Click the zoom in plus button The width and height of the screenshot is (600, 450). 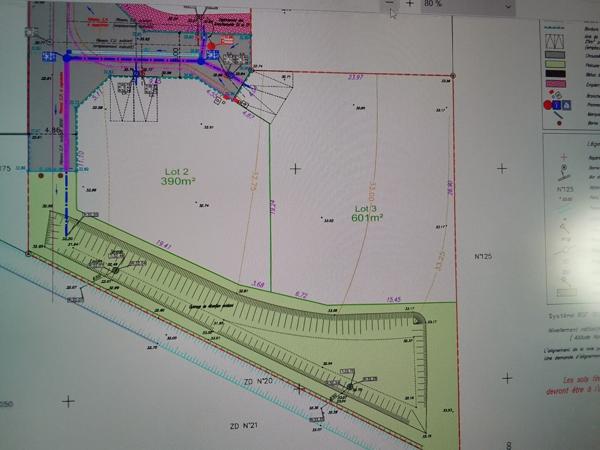[x=409, y=4]
